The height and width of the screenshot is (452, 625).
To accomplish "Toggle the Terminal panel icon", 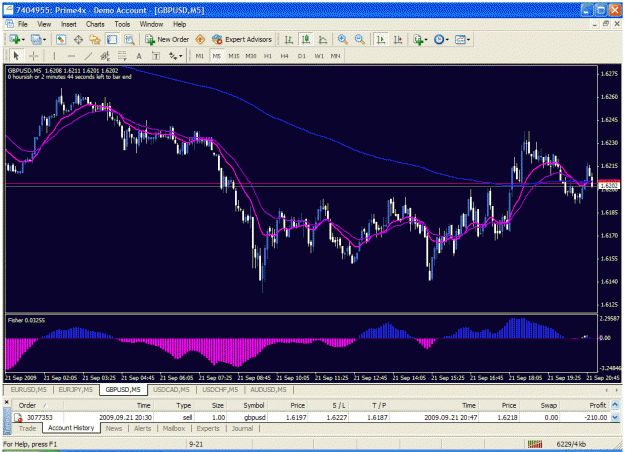I will point(112,39).
